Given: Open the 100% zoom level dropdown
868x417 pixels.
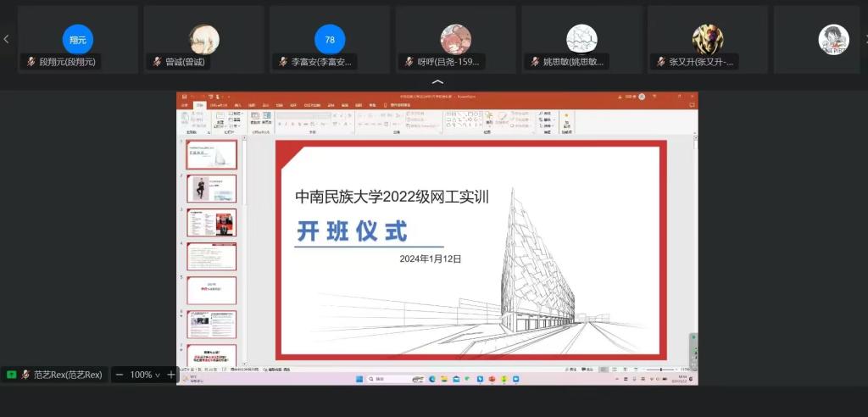Looking at the screenshot, I should (145, 375).
